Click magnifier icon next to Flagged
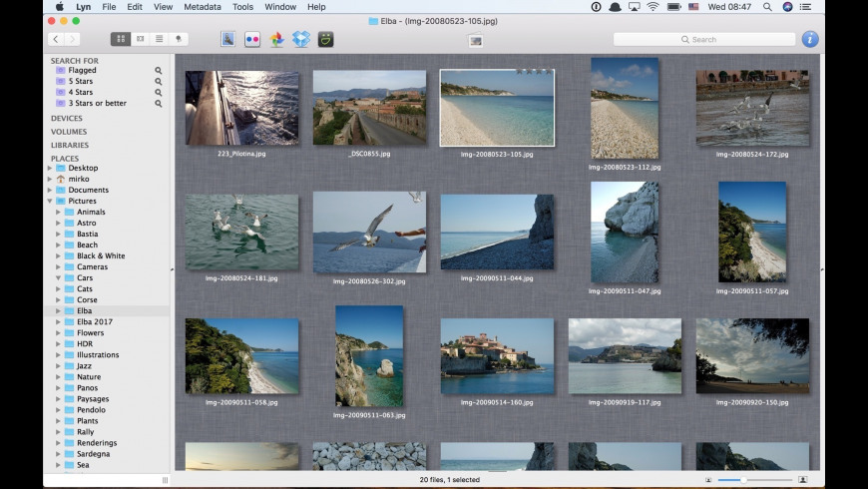 coord(158,71)
